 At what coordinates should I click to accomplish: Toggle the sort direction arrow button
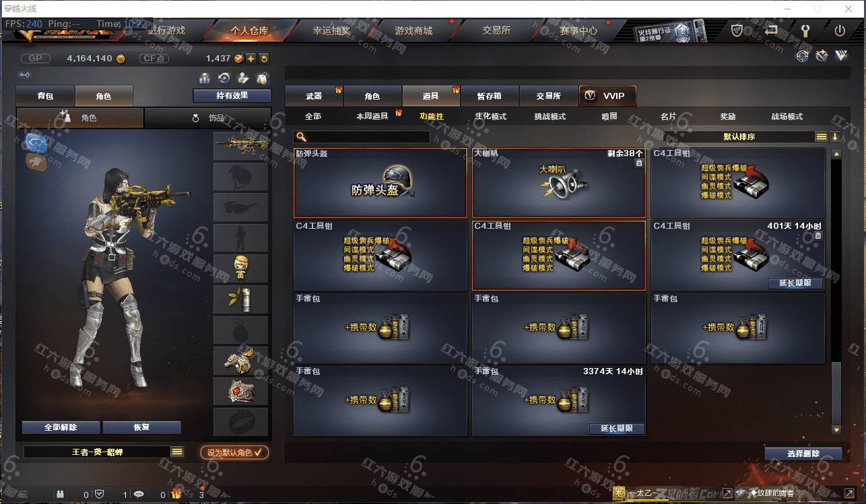835,137
